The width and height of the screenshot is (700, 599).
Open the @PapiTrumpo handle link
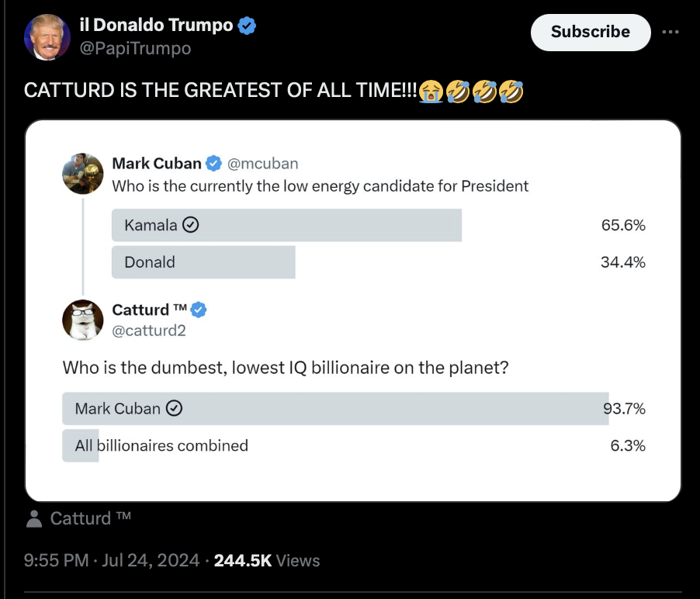[x=135, y=48]
